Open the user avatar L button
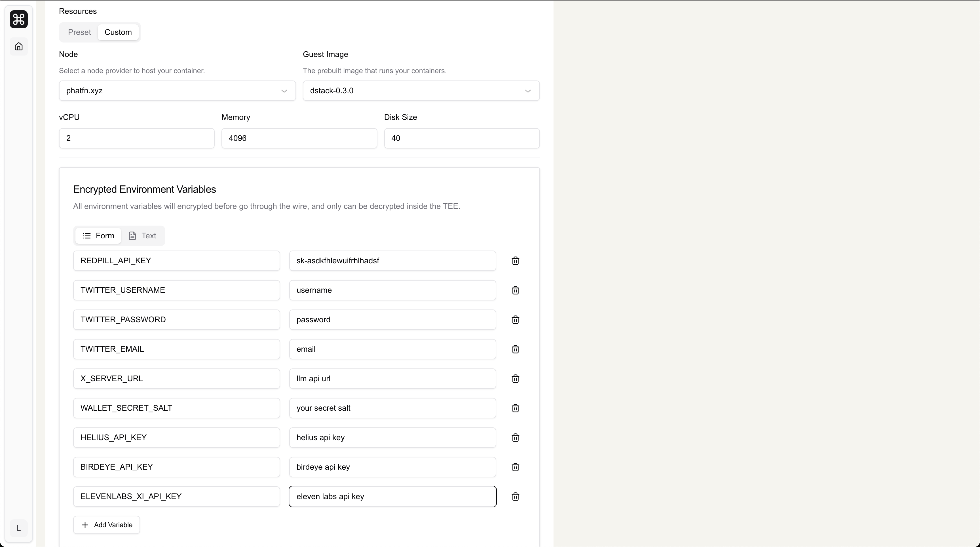The width and height of the screenshot is (980, 547). pos(19,528)
